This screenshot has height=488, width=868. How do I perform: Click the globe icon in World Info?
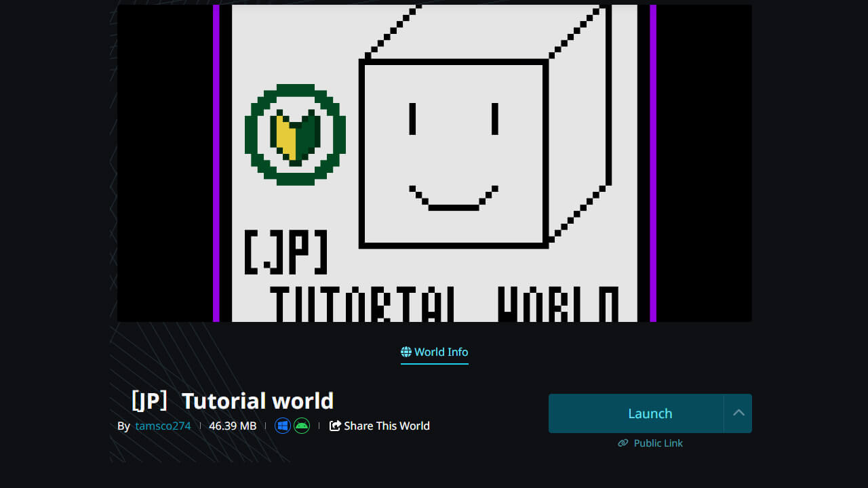406,352
